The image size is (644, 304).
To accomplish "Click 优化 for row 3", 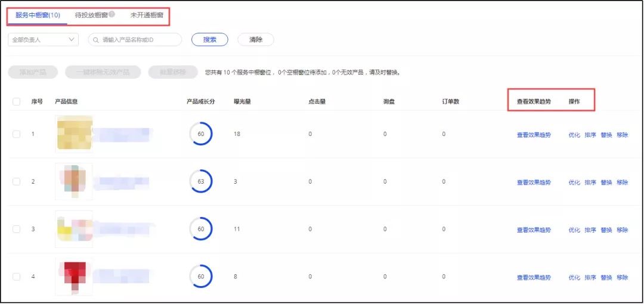I will coord(574,230).
